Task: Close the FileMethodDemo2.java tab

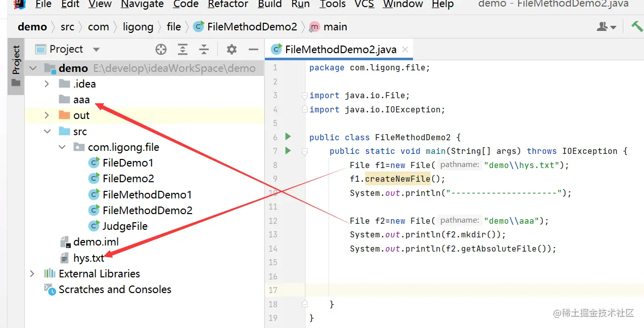Action: point(405,50)
